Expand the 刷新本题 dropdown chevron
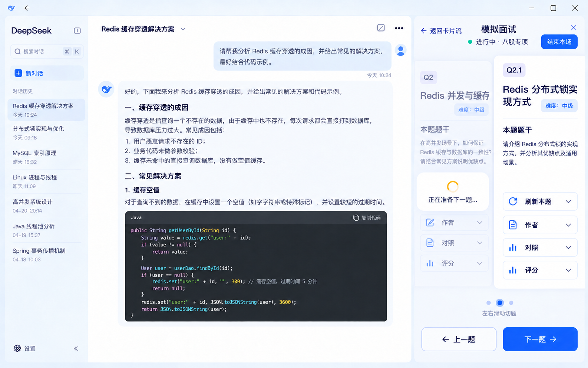The height and width of the screenshot is (368, 588). click(568, 201)
